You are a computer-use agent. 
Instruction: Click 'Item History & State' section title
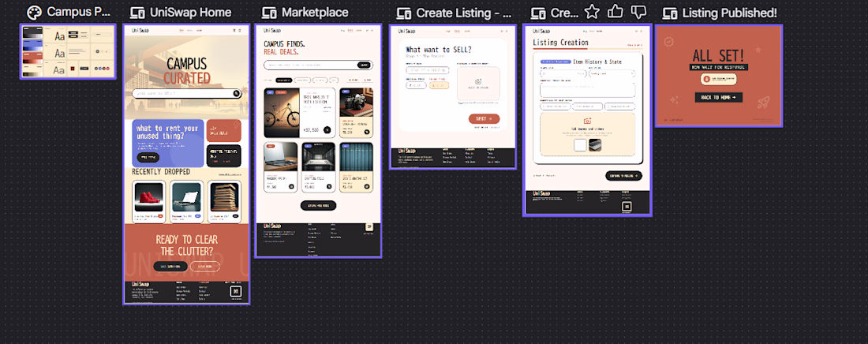(x=597, y=62)
